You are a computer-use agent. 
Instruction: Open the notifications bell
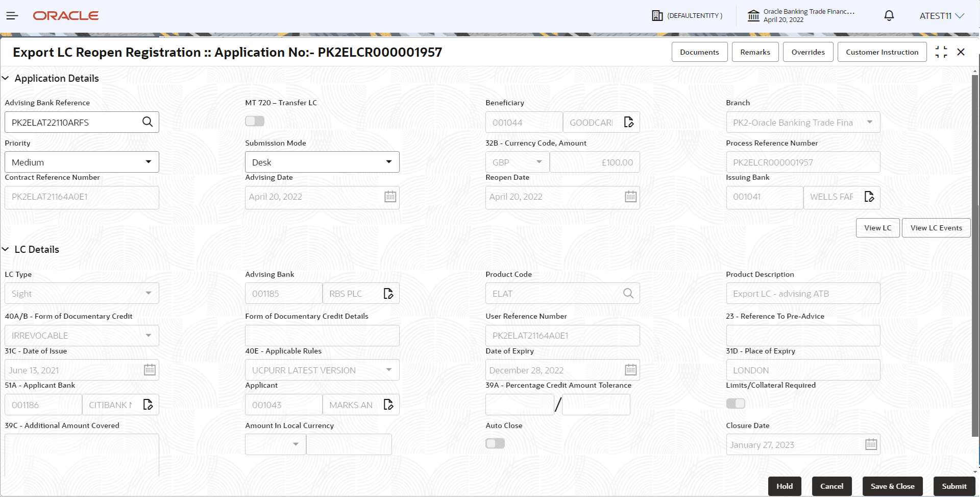[x=889, y=15]
